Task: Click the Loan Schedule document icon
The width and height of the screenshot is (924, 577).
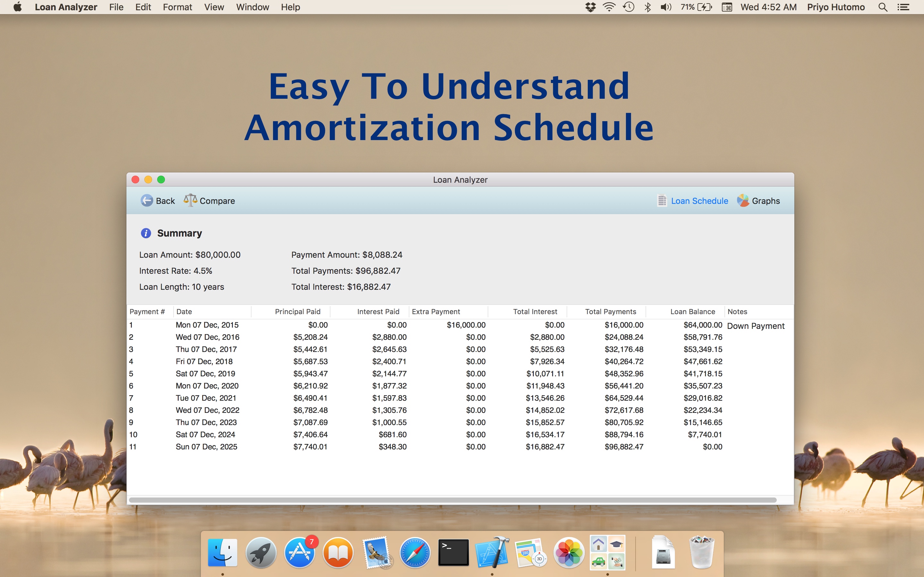Action: click(662, 200)
